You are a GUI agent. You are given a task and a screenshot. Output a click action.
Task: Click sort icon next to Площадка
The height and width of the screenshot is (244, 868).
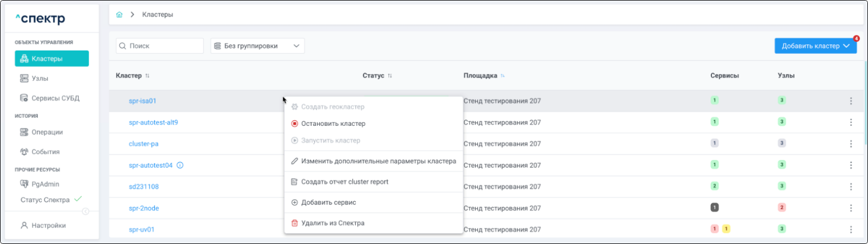[x=503, y=76]
